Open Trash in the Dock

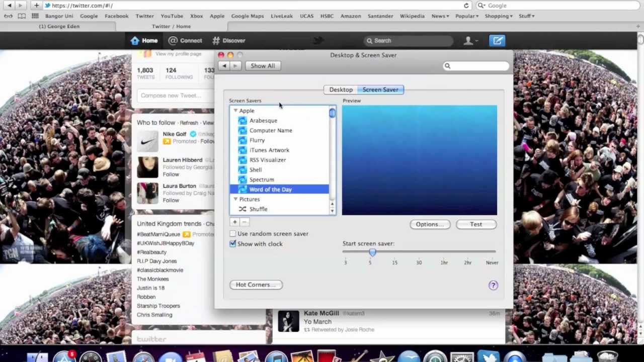point(607,356)
